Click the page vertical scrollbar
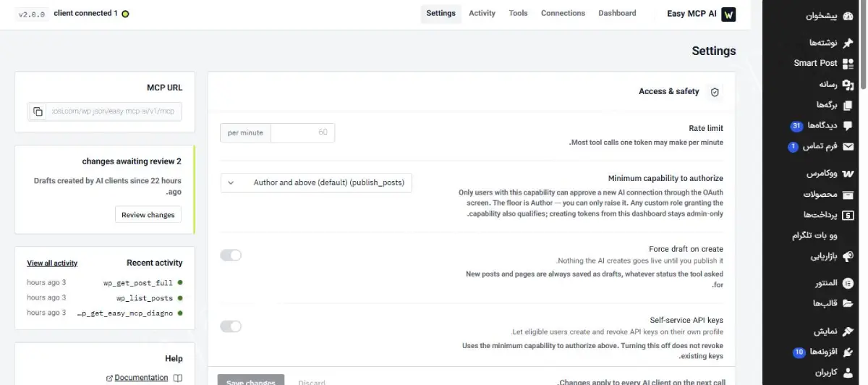This screenshot has width=868, height=385. [x=864, y=192]
